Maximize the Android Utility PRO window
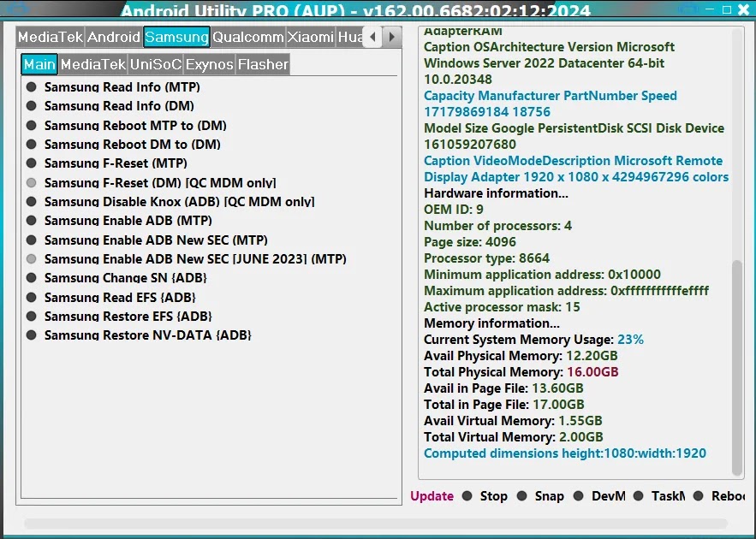 (727, 9)
